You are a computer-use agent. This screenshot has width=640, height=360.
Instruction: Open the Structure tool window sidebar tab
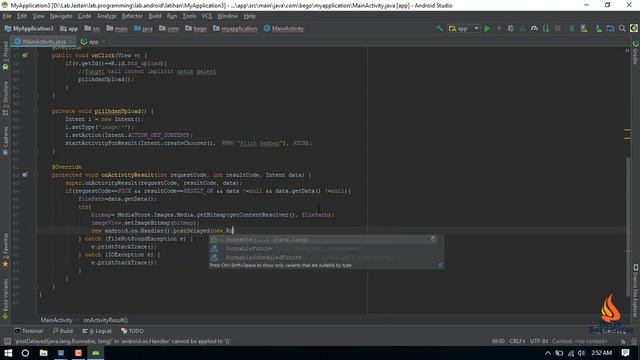click(5, 98)
